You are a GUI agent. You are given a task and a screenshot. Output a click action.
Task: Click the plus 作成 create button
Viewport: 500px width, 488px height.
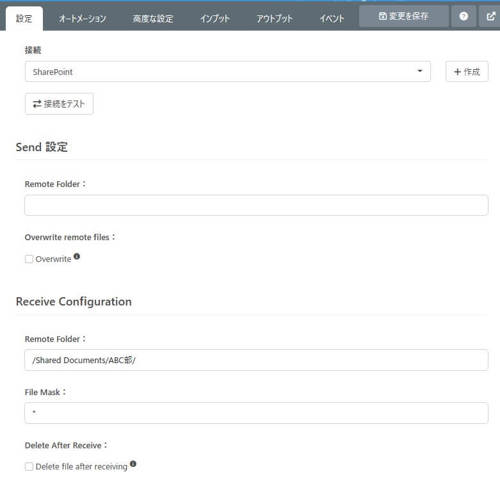pyautogui.click(x=467, y=71)
